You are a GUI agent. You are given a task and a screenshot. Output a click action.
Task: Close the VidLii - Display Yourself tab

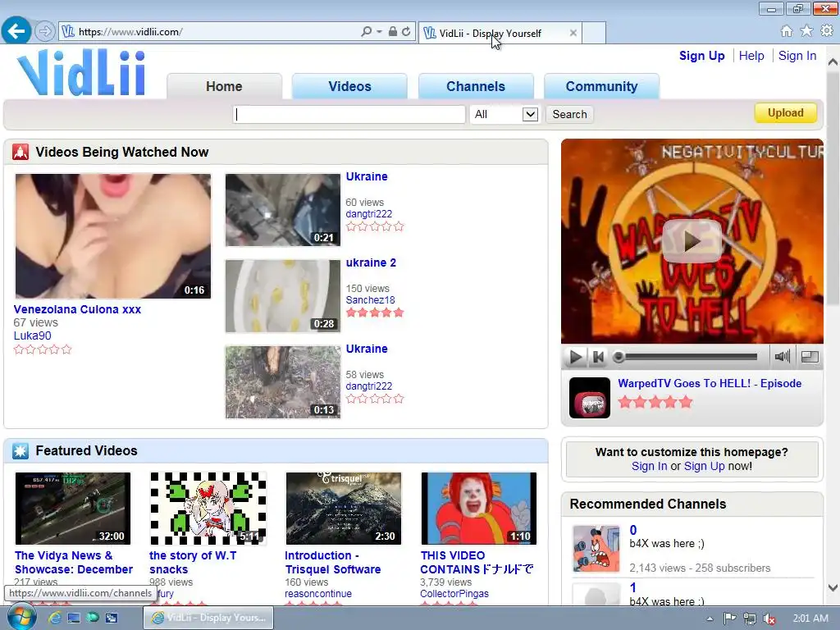pos(573,33)
